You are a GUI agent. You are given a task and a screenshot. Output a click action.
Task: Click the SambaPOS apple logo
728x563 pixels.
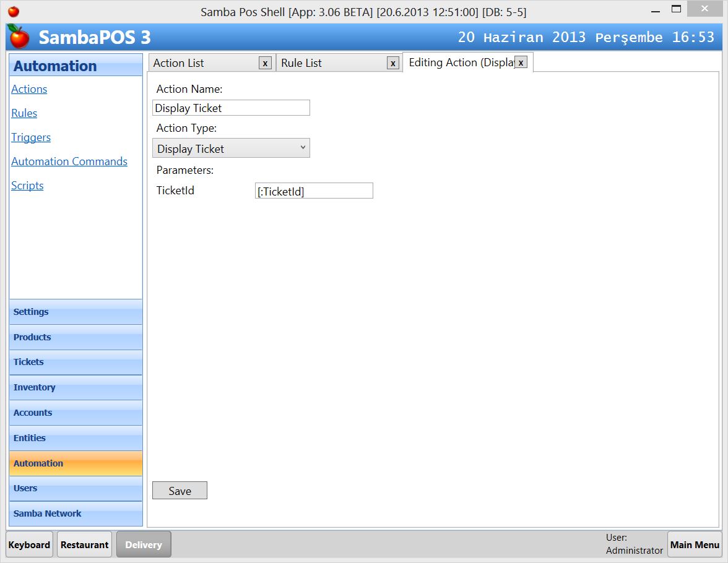pos(17,37)
